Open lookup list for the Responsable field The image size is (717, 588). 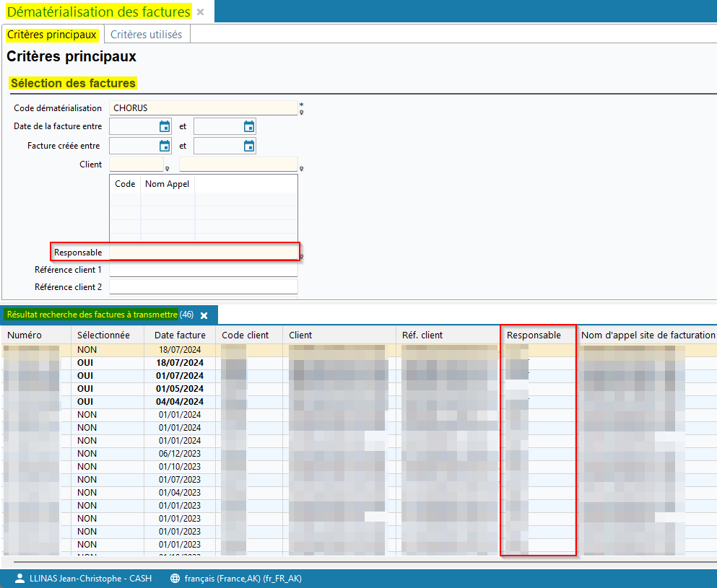301,257
